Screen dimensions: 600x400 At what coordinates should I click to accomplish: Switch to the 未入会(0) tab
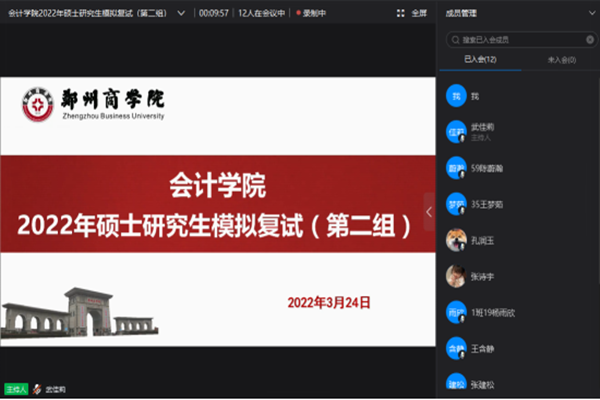[561, 61]
